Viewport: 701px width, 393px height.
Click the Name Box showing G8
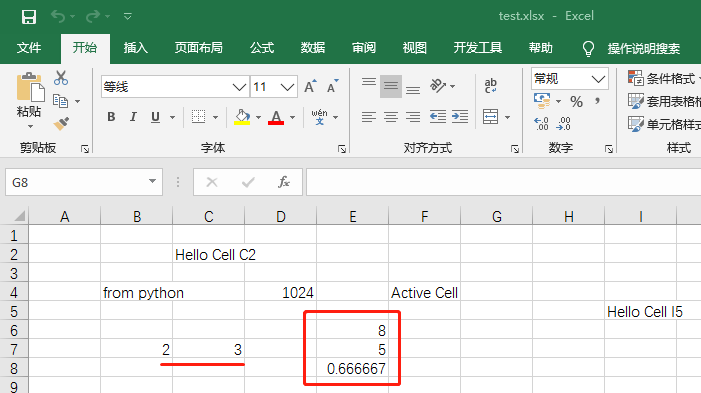(x=84, y=182)
